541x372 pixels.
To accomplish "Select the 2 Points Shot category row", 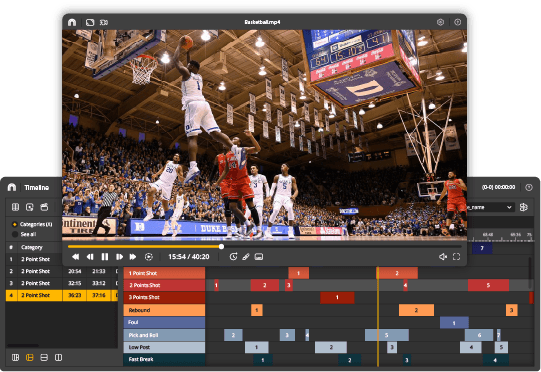I will tap(164, 285).
